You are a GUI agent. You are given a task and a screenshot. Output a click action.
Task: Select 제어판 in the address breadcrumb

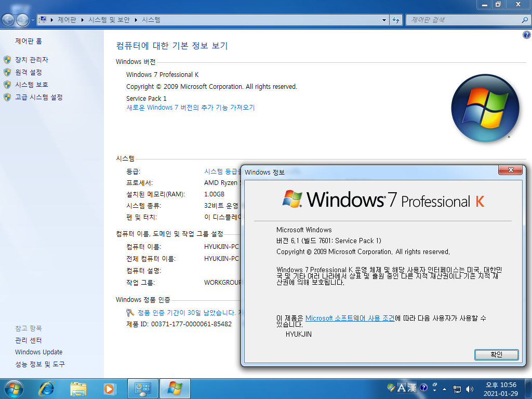[67, 20]
